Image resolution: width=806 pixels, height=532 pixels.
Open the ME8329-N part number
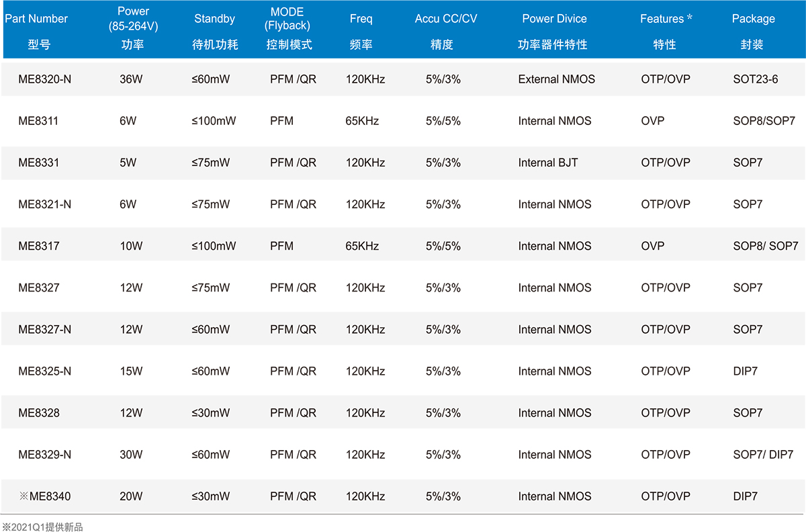44,455
